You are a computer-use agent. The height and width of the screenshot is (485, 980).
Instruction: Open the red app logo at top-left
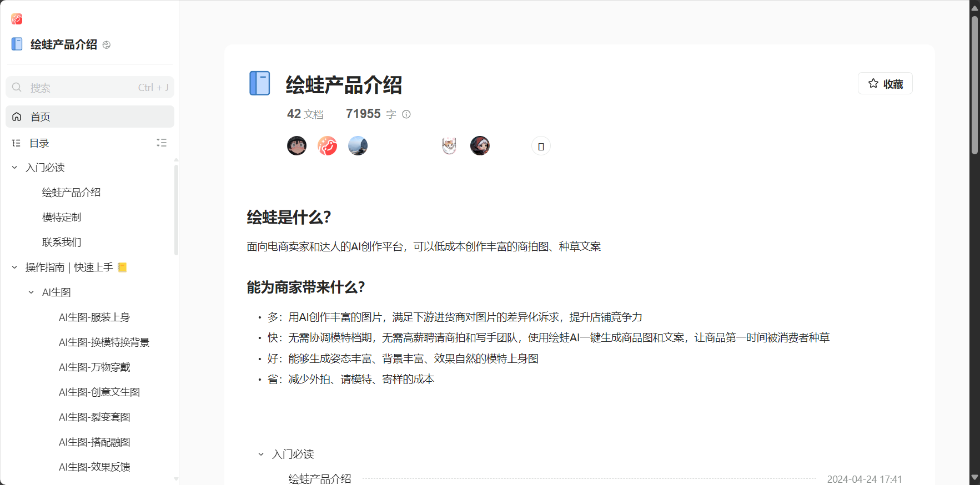tap(17, 19)
